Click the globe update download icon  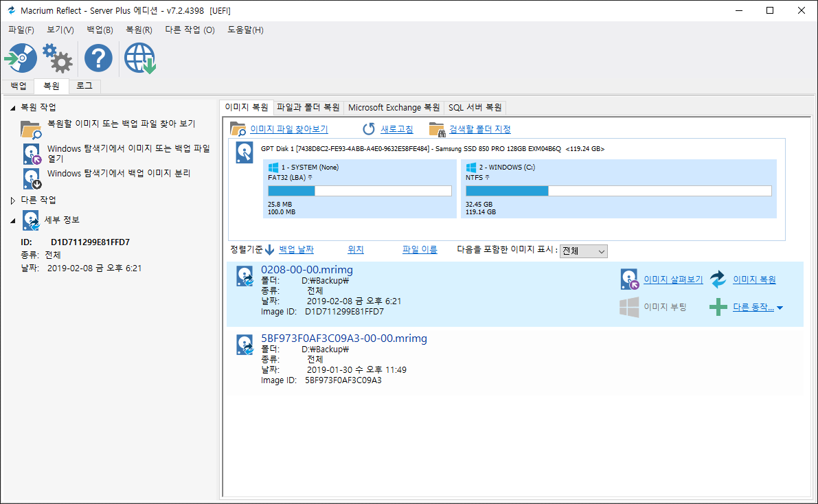[140, 58]
